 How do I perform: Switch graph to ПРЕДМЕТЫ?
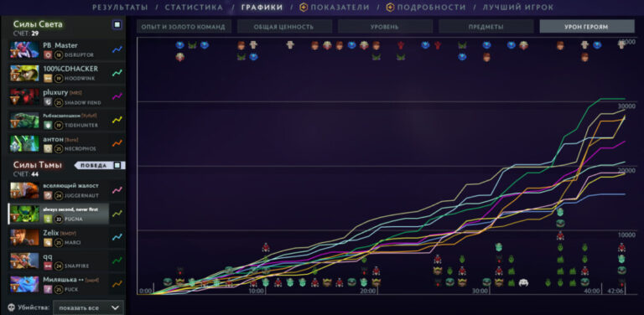[x=486, y=27]
